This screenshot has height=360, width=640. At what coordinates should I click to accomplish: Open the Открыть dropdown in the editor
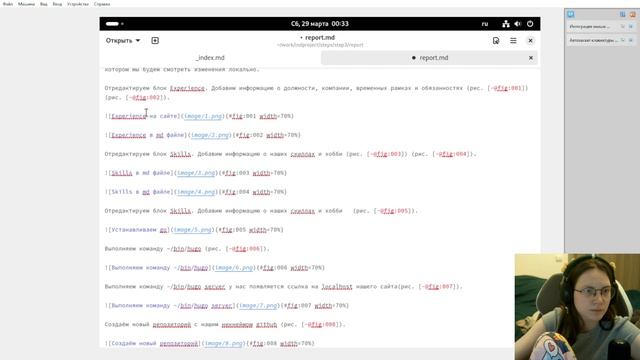[x=123, y=40]
